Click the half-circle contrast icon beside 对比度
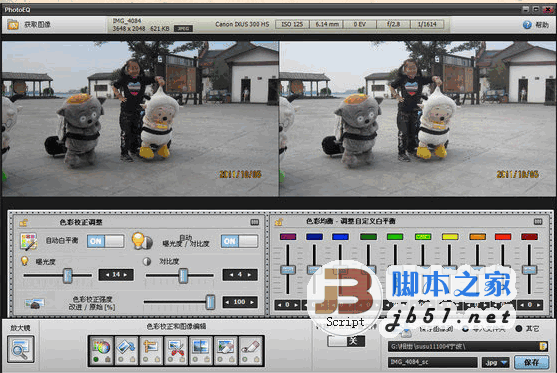The width and height of the screenshot is (557, 373). tap(147, 261)
